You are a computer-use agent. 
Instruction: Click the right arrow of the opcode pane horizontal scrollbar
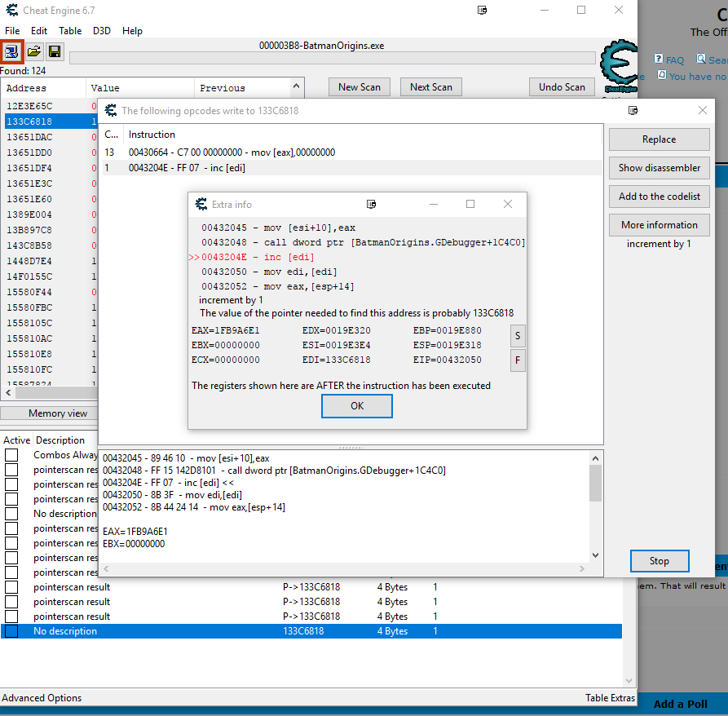tap(582, 569)
